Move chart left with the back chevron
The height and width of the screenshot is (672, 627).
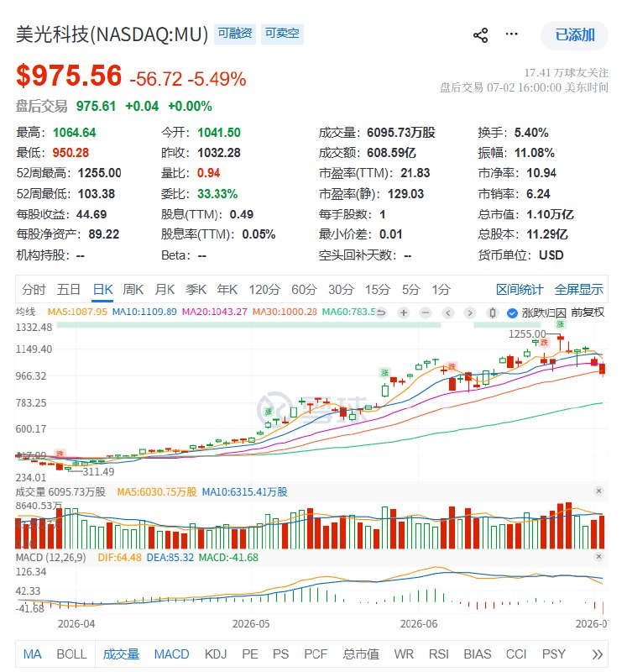tap(448, 312)
